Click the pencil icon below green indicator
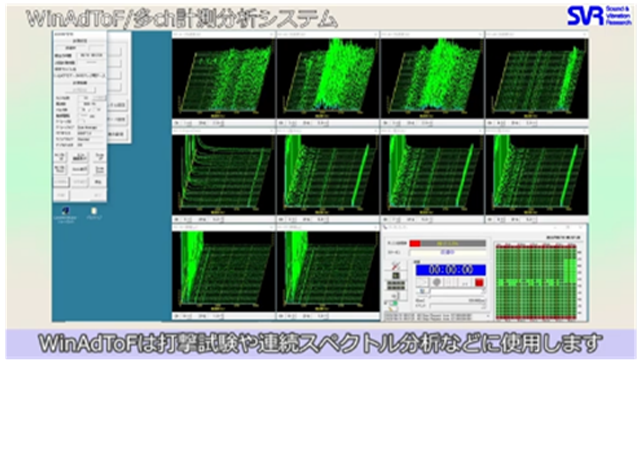The width and height of the screenshot is (640, 460). (392, 309)
